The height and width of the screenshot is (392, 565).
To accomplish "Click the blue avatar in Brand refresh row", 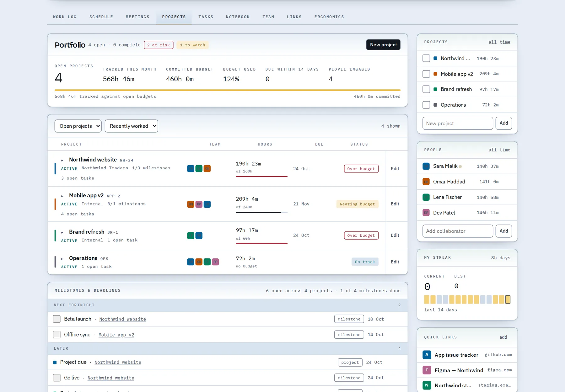I will [199, 236].
